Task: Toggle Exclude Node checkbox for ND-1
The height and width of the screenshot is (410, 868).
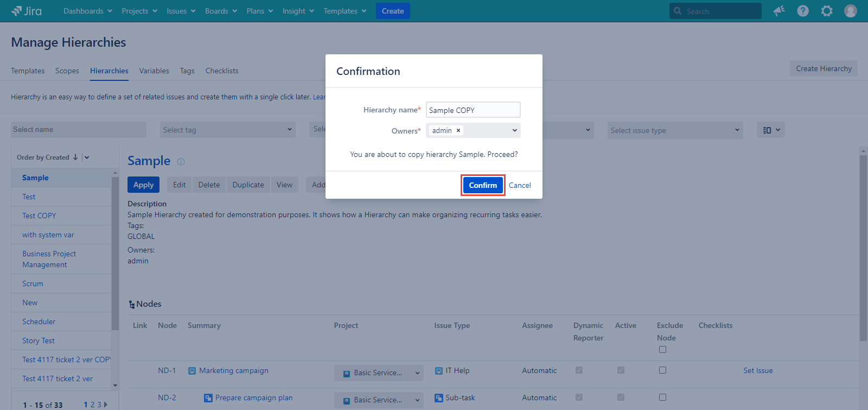Action: 662,370
